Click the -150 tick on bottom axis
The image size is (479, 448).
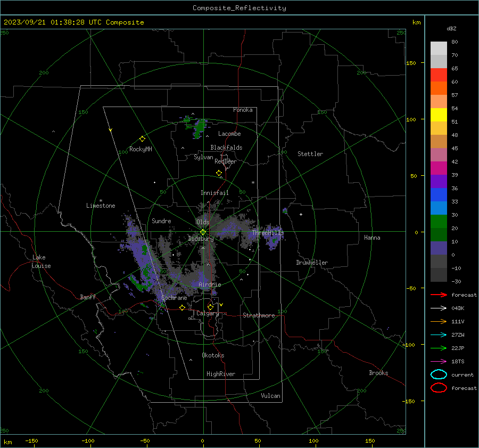click(31, 441)
